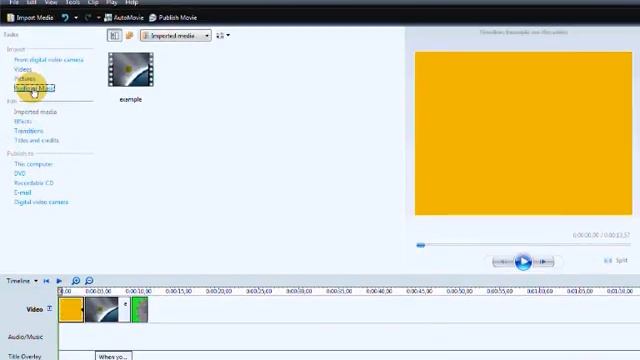
Task: Open Imported media under Edit
Action: (x=36, y=111)
